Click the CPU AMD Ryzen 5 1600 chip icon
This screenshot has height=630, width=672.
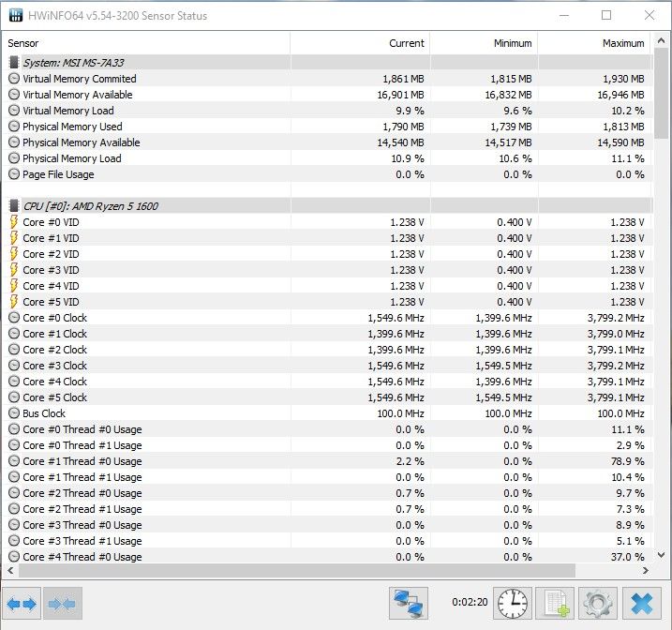14,206
